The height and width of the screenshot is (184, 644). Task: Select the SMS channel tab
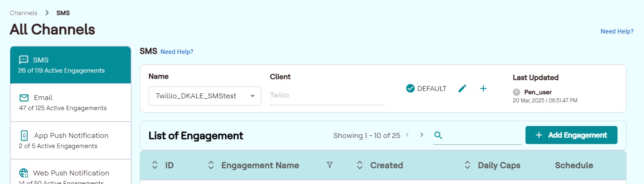click(x=70, y=65)
